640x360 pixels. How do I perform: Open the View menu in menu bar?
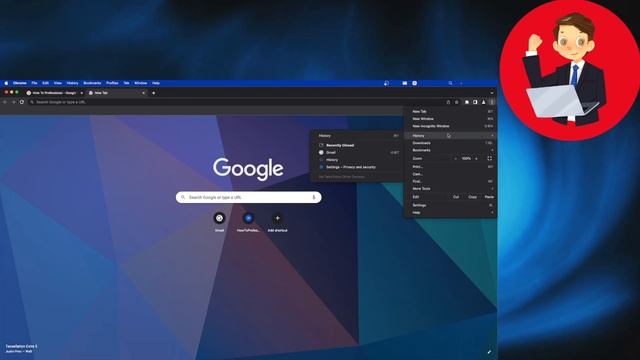pyautogui.click(x=58, y=83)
